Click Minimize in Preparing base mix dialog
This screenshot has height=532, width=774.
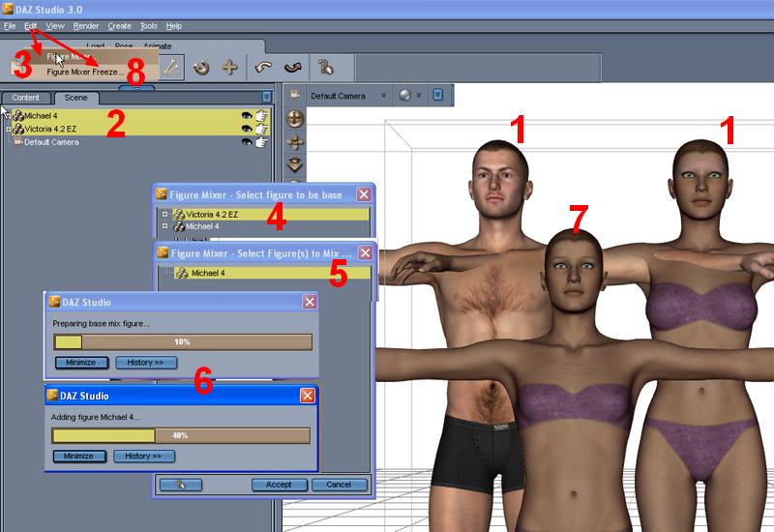click(x=81, y=363)
